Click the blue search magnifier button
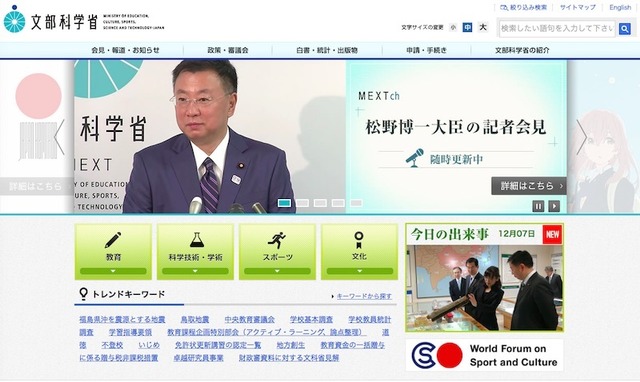Image resolution: width=640 pixels, height=382 pixels. click(624, 29)
